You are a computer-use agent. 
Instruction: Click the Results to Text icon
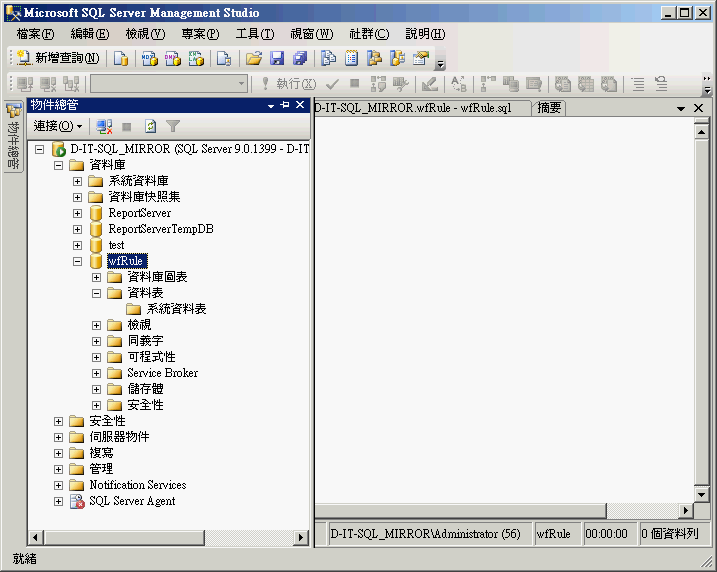click(x=562, y=84)
